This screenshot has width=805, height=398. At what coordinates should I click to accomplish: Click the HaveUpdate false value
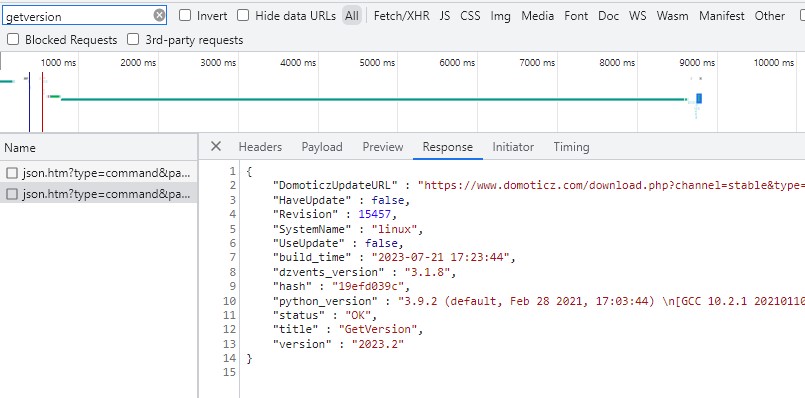tap(388, 200)
